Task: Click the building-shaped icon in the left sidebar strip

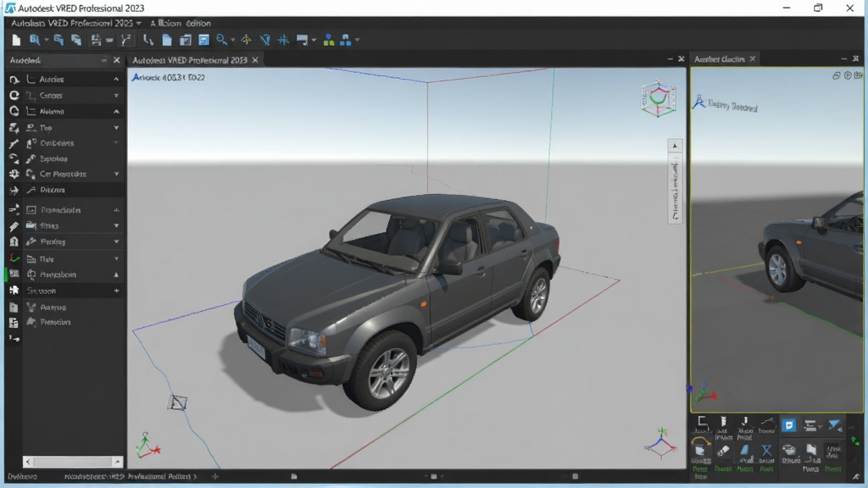Action: (14, 241)
